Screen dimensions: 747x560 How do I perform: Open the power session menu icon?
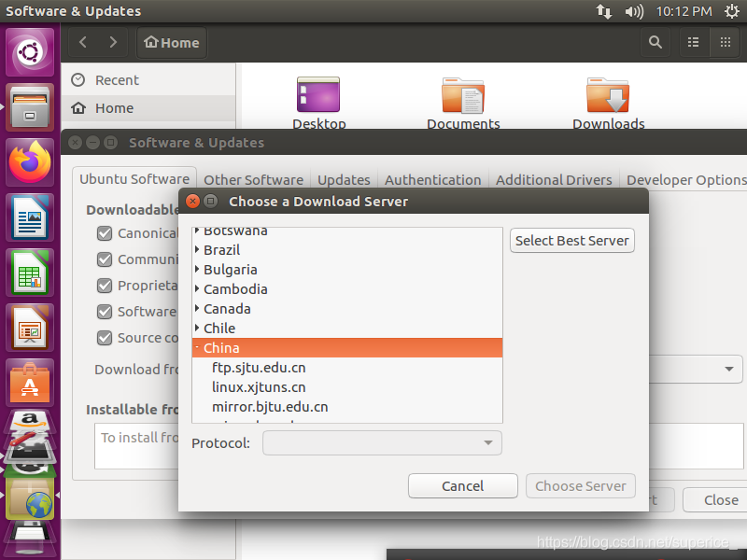732,11
